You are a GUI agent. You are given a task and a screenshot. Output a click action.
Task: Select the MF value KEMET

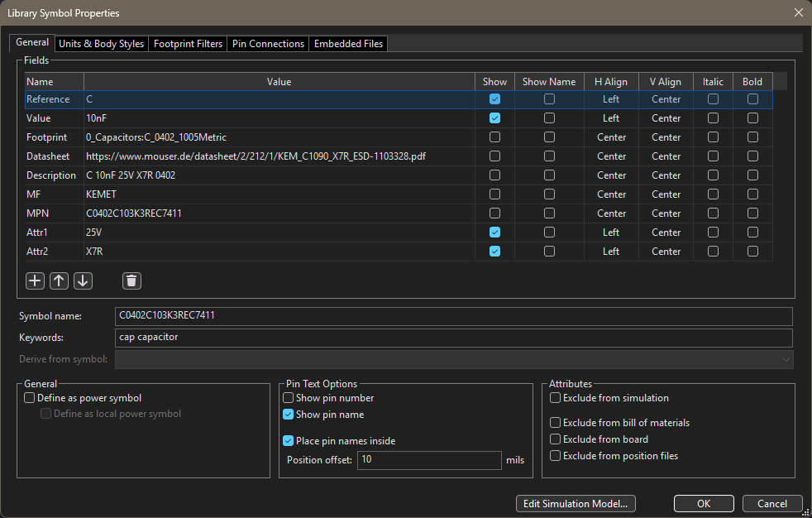tap(279, 194)
